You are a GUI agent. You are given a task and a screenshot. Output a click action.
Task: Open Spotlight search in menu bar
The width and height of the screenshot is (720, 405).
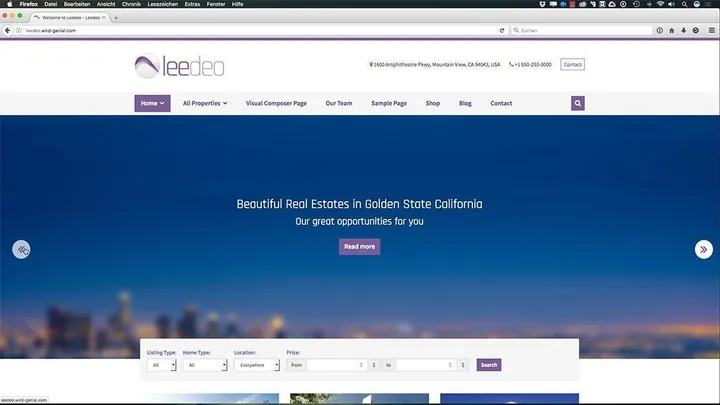point(684,4)
